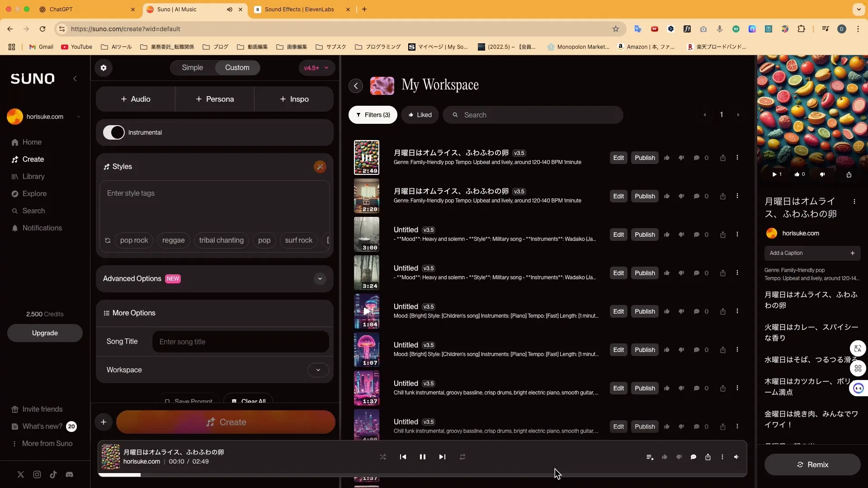Toggle the Liked filter
Image resolution: width=868 pixels, height=488 pixels.
(x=420, y=115)
